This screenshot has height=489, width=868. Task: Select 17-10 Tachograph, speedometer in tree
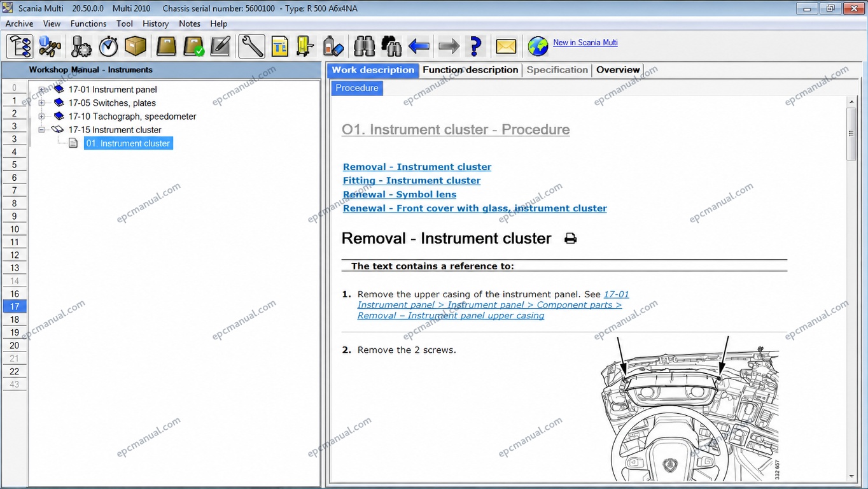[x=132, y=117]
